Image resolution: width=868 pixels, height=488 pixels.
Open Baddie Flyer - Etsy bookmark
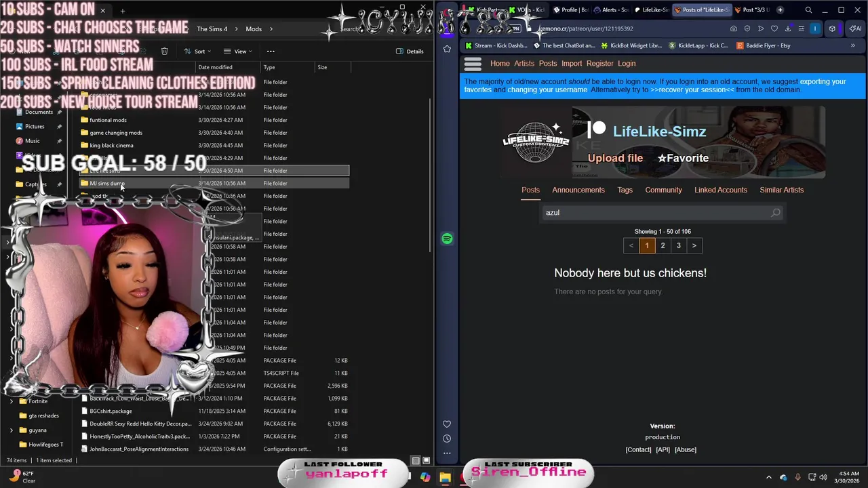click(x=763, y=45)
